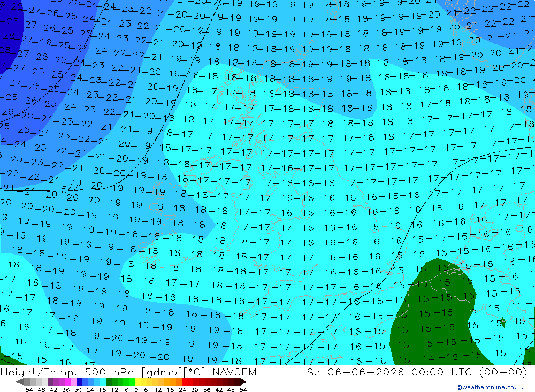This screenshot has height=392, width=535.
Task: Click the forecast offset label '(00+00)'
Action: tap(503, 372)
